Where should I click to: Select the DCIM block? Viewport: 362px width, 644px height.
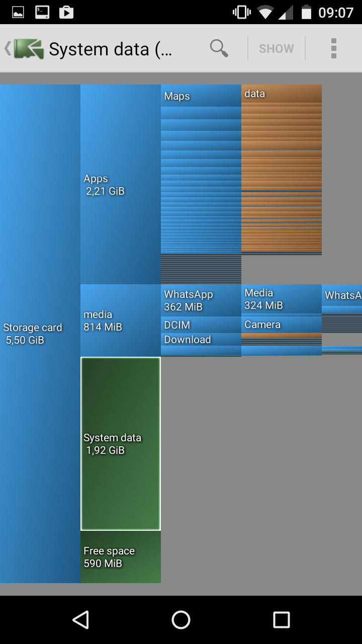[x=201, y=325]
